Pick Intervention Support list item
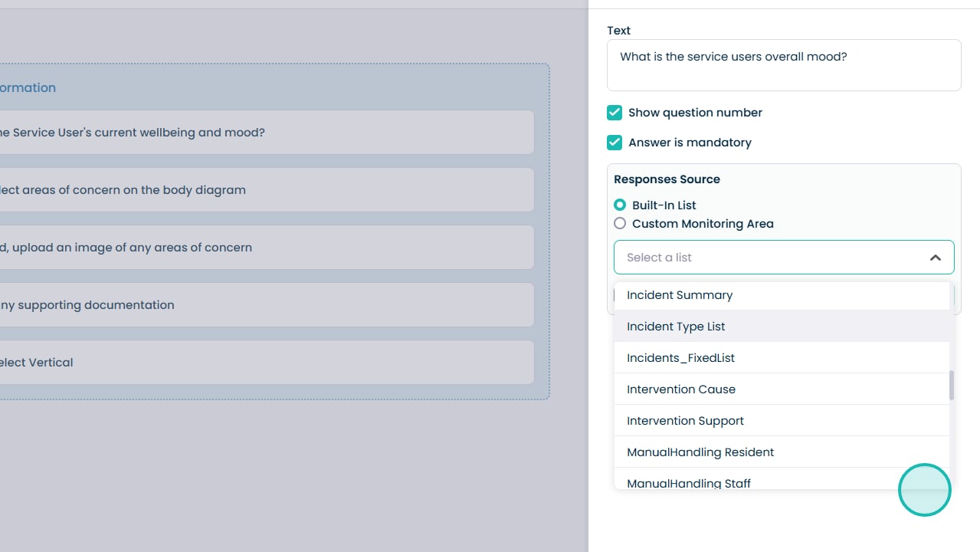Viewport: 980px width, 552px height. (x=685, y=421)
